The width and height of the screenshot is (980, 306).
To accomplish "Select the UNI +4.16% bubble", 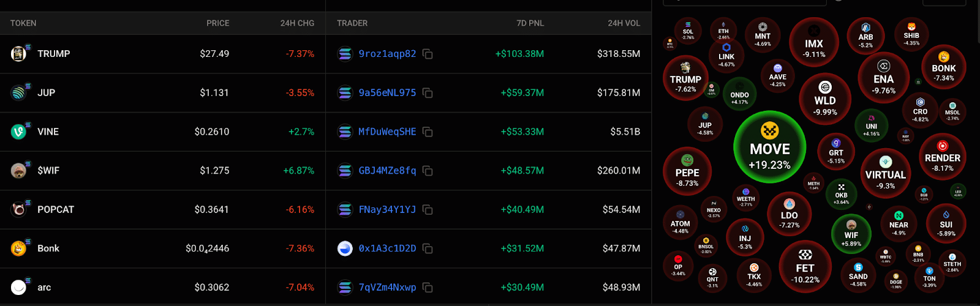I will coord(871,124).
